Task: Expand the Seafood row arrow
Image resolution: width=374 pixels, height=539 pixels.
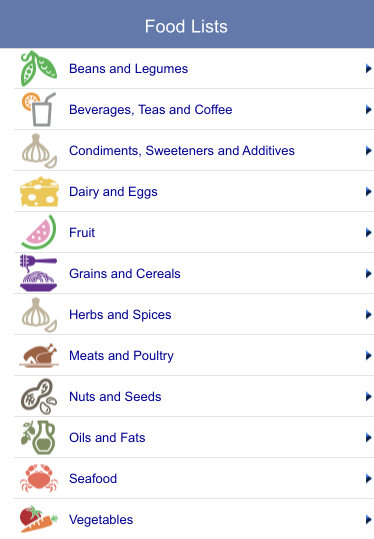Action: pos(368,478)
